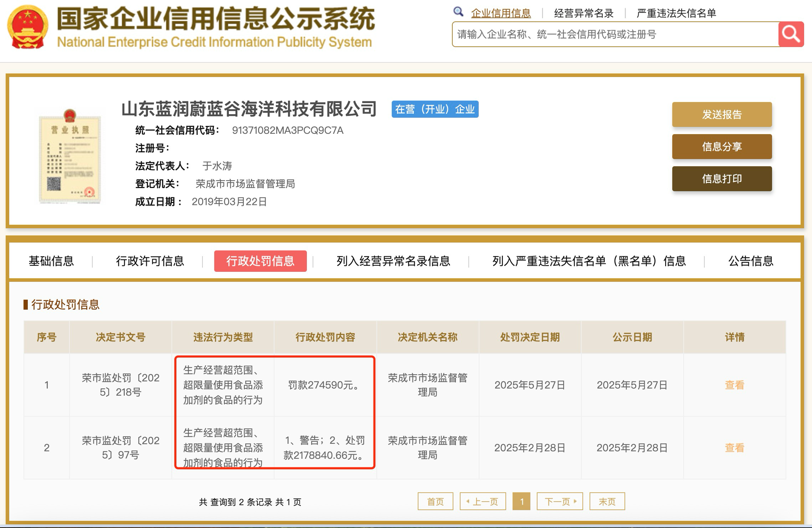Click the 国家企业信用信息公示系统 site title
The height and width of the screenshot is (528, 812).
click(x=216, y=19)
